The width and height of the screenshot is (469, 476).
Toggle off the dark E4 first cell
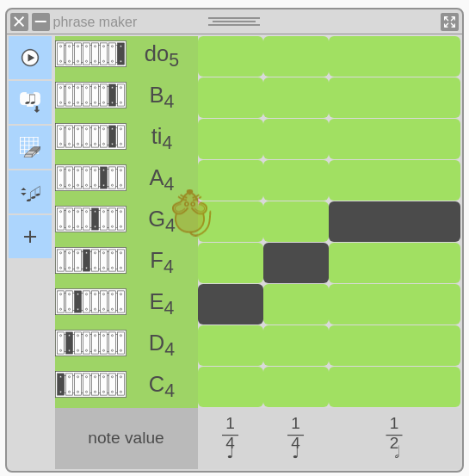point(231,304)
